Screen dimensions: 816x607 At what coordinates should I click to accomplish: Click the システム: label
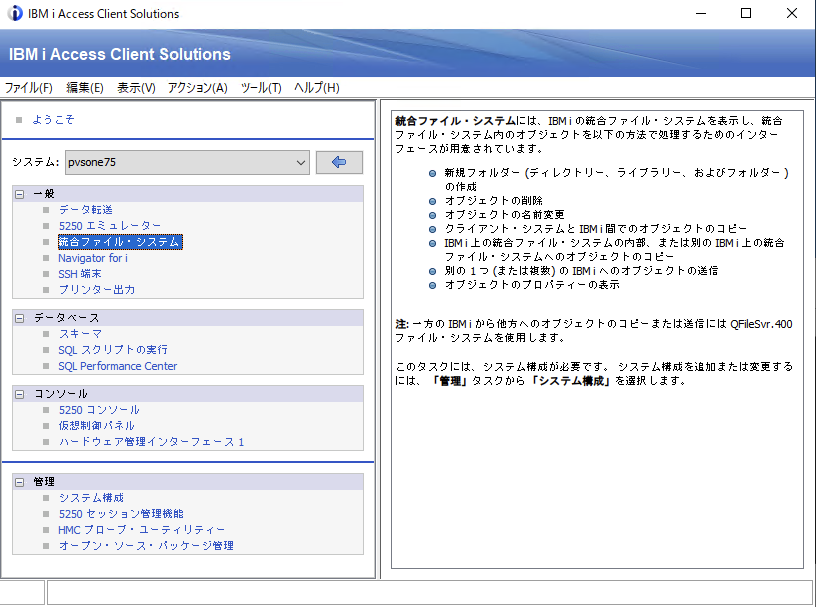[35, 162]
